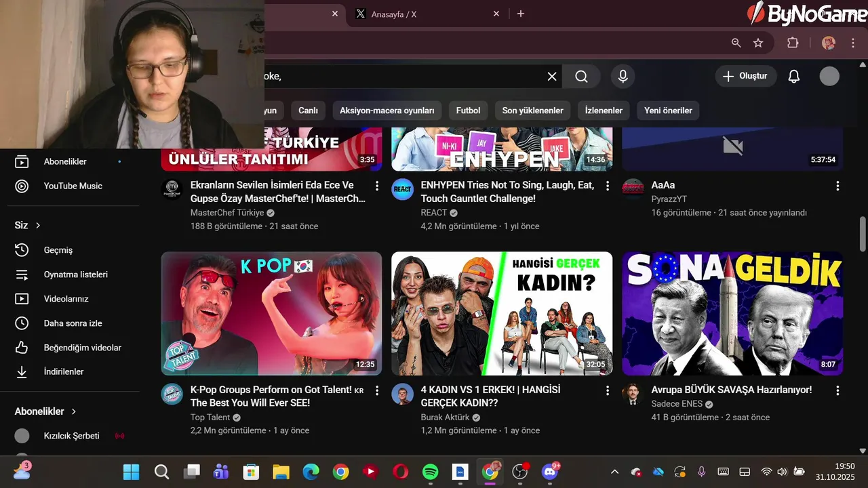Open options menu for AaAa video
The width and height of the screenshot is (868, 488).
tap(837, 186)
